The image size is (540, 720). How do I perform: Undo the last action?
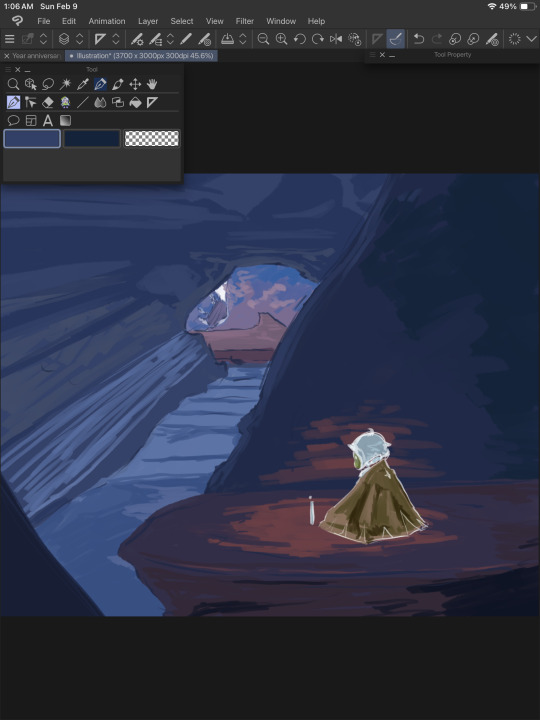418,39
